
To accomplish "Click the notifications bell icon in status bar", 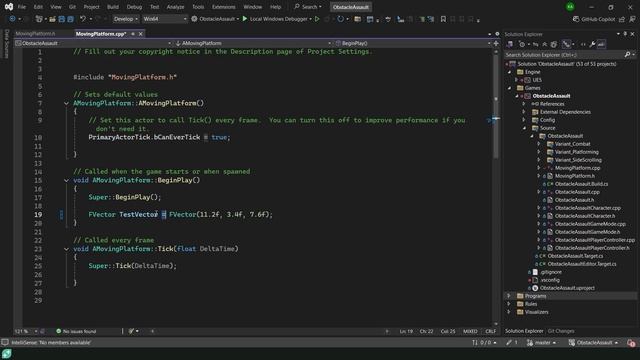I will click(631, 342).
